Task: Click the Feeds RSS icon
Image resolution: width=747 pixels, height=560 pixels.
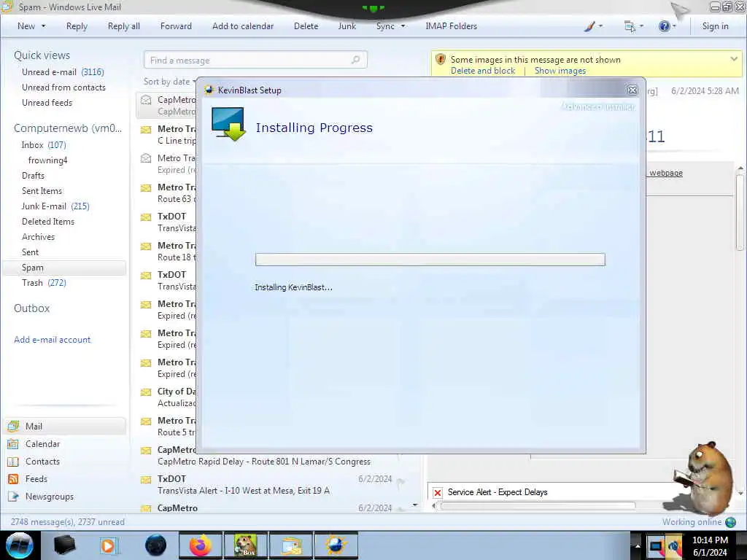Action: click(13, 479)
